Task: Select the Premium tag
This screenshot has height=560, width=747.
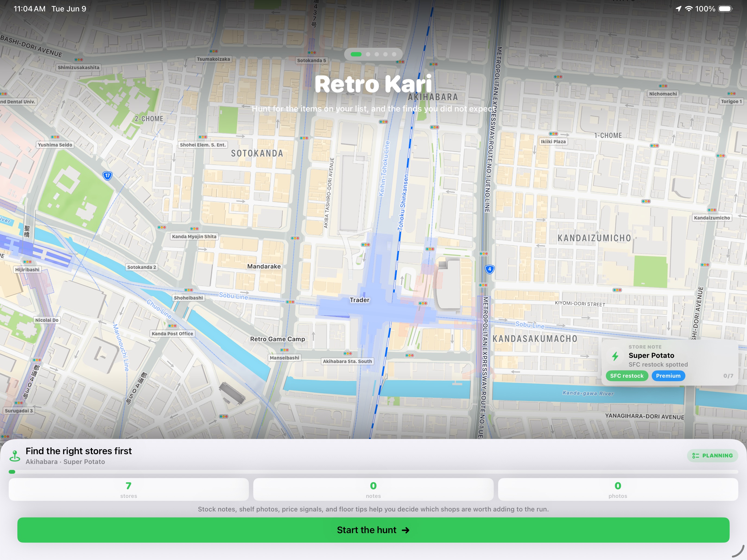Action: [x=668, y=376]
